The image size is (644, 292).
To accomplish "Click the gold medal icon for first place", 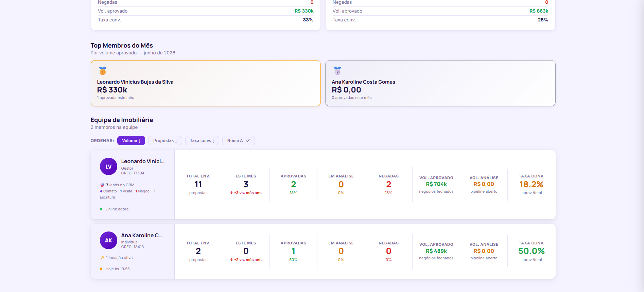I will [x=103, y=71].
